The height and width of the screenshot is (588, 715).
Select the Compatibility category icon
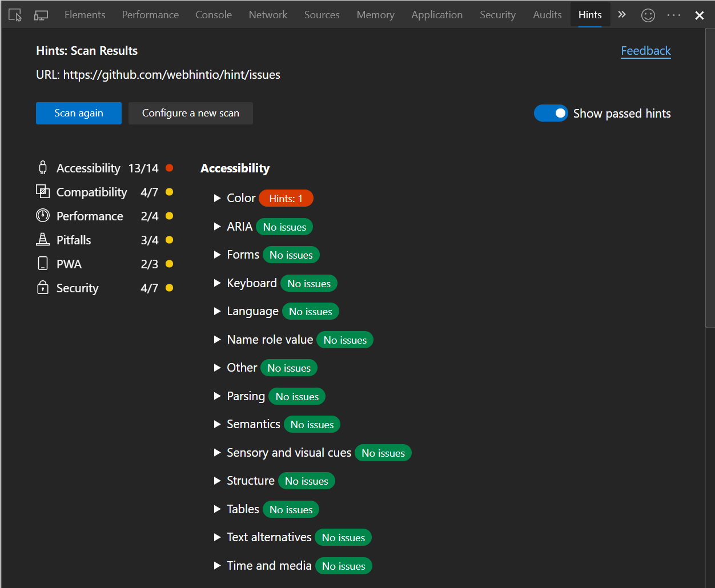click(x=43, y=192)
